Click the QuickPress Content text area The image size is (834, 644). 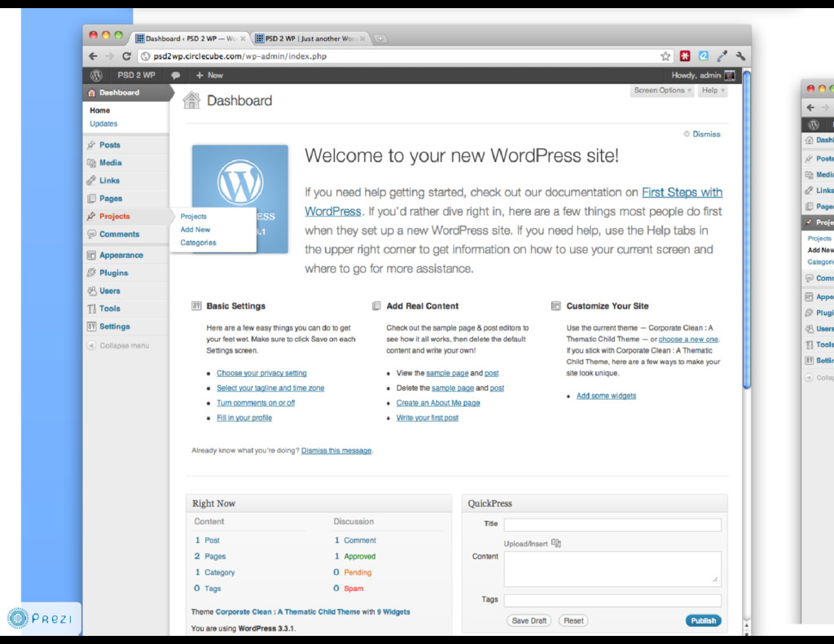pos(612,568)
